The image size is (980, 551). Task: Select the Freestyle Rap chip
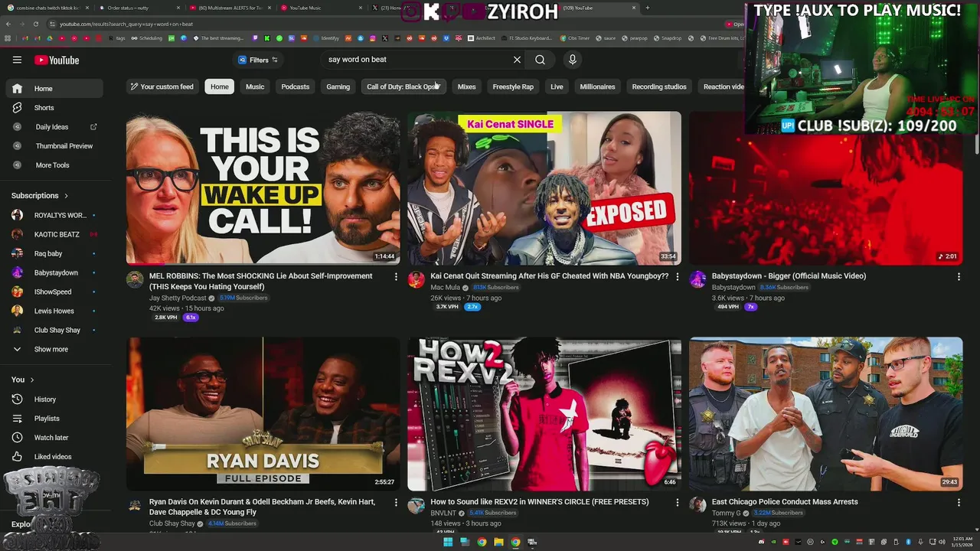click(x=513, y=86)
